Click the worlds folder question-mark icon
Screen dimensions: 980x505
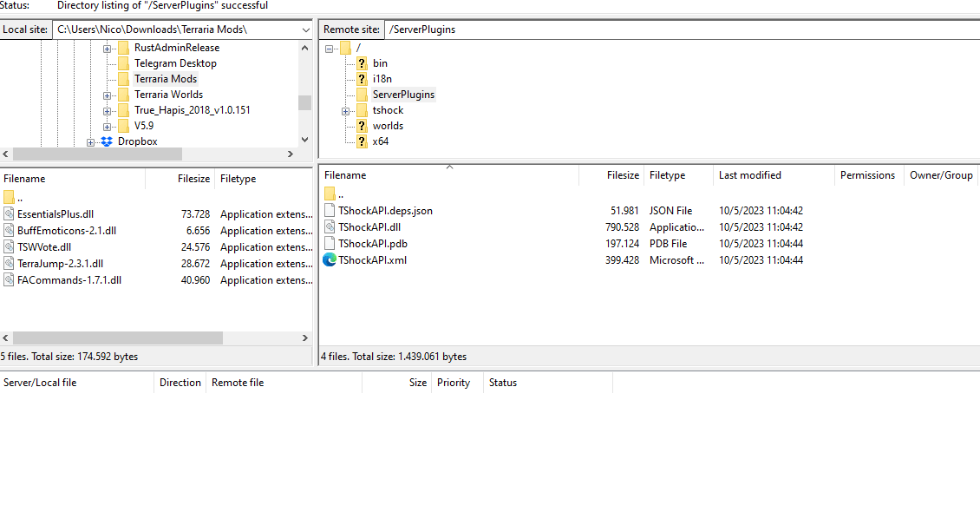pyautogui.click(x=362, y=126)
